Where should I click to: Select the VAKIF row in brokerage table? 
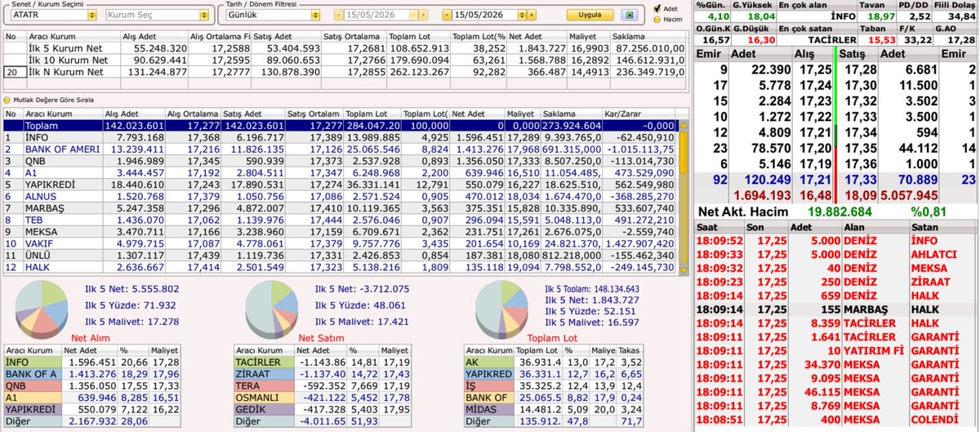[340, 243]
